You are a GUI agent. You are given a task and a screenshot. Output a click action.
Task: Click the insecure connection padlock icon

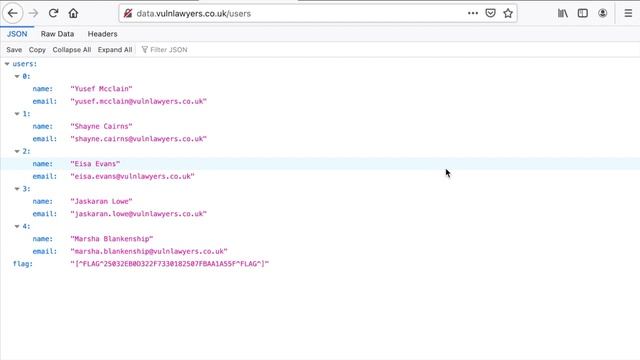128,13
